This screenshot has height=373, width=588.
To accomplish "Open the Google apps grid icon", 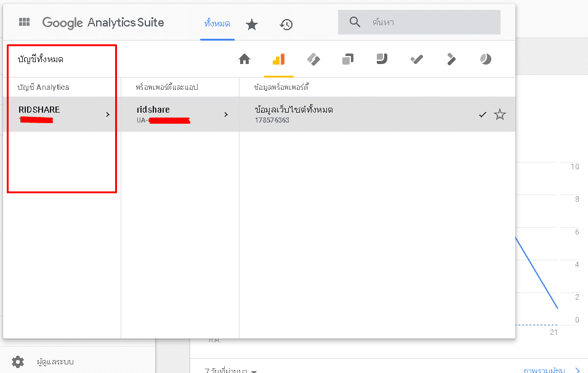I will coord(25,22).
